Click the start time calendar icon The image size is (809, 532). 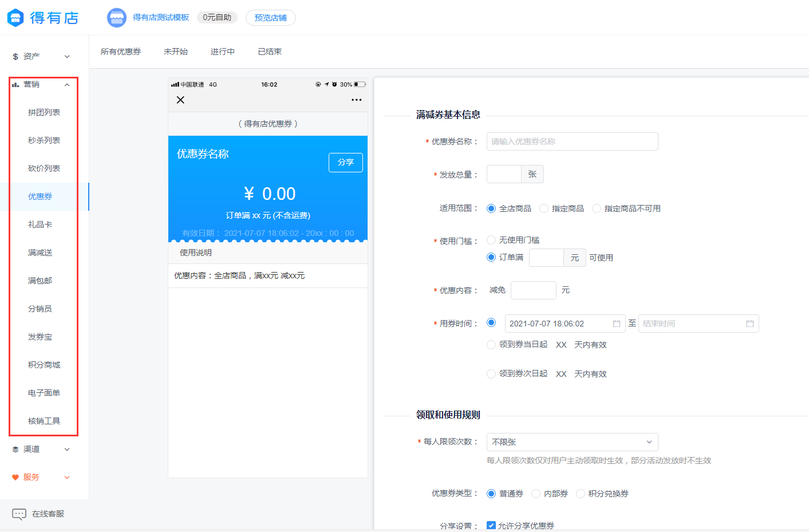(617, 324)
